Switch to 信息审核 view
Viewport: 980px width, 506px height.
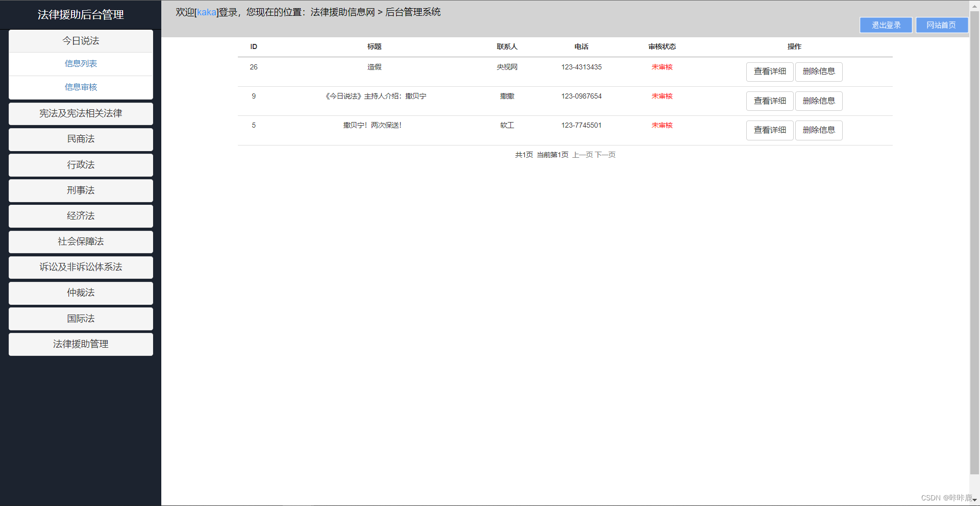tap(80, 87)
